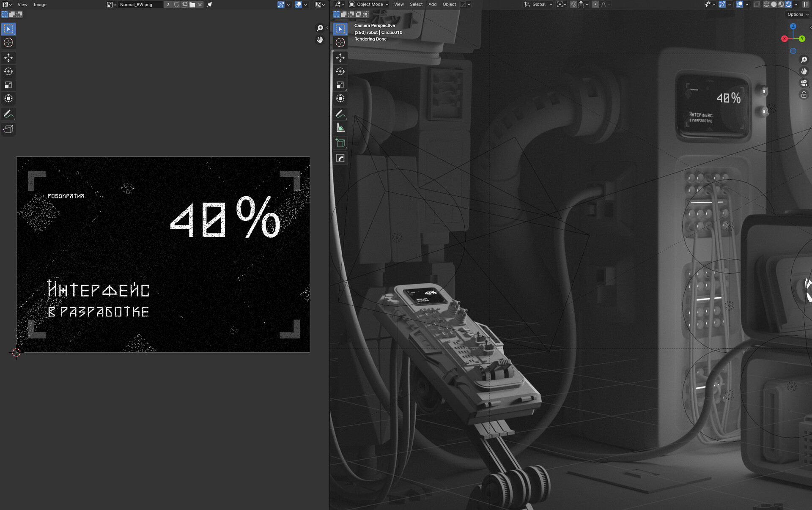The width and height of the screenshot is (812, 510).
Task: Click the green Y axis gizmo
Action: 802,38
